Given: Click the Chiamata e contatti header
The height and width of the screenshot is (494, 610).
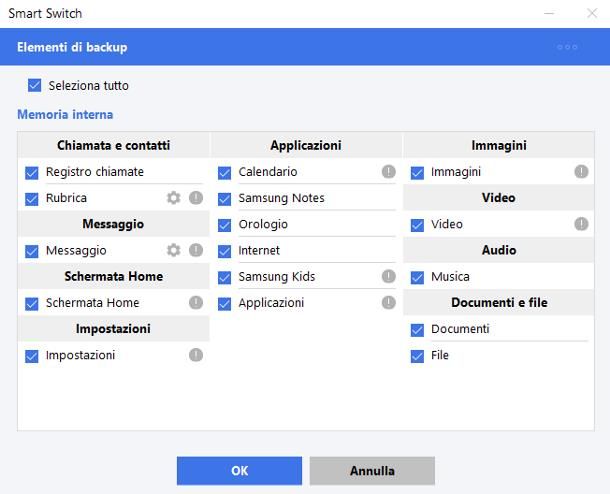Looking at the screenshot, I should coord(114,145).
